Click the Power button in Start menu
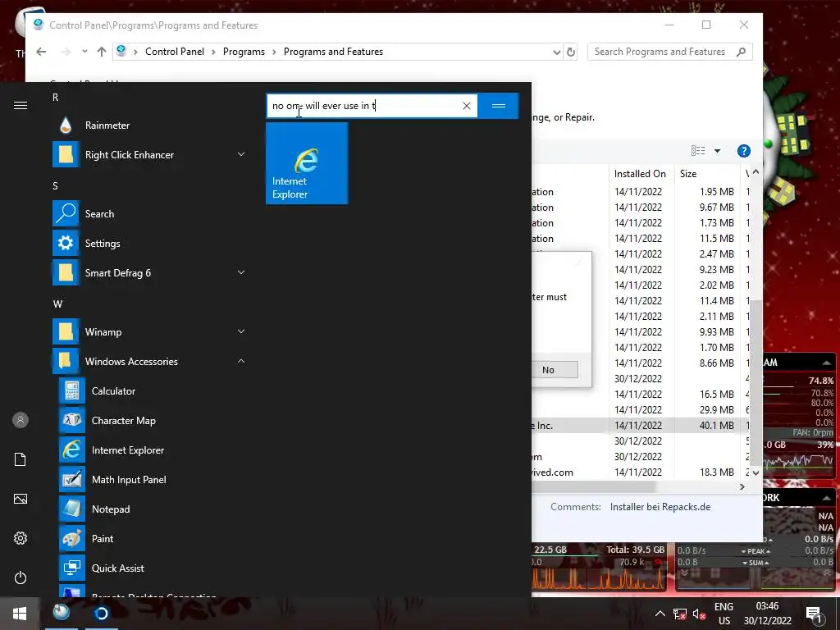Screen dimensions: 840x630 (21, 577)
